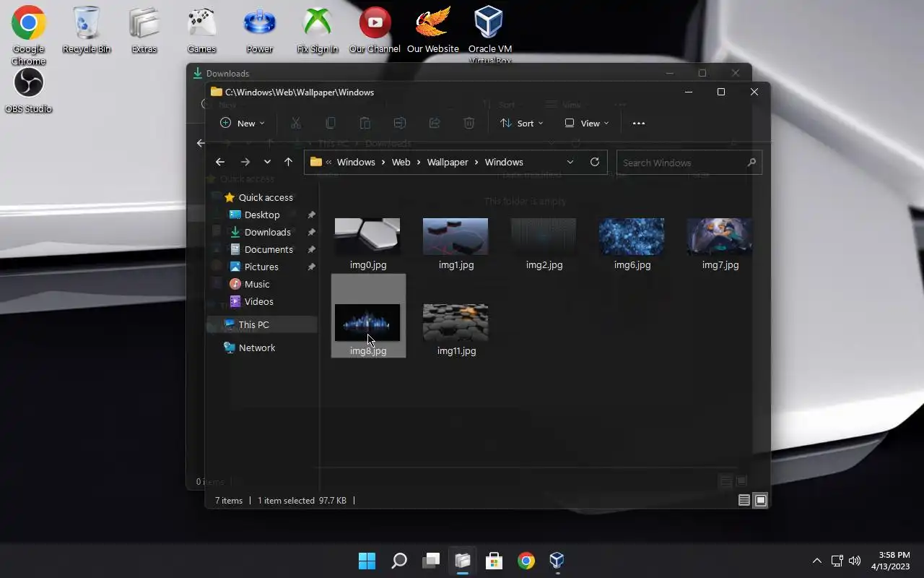The width and height of the screenshot is (924, 578).
Task: Open Power desktop shortcut
Action: (260, 30)
